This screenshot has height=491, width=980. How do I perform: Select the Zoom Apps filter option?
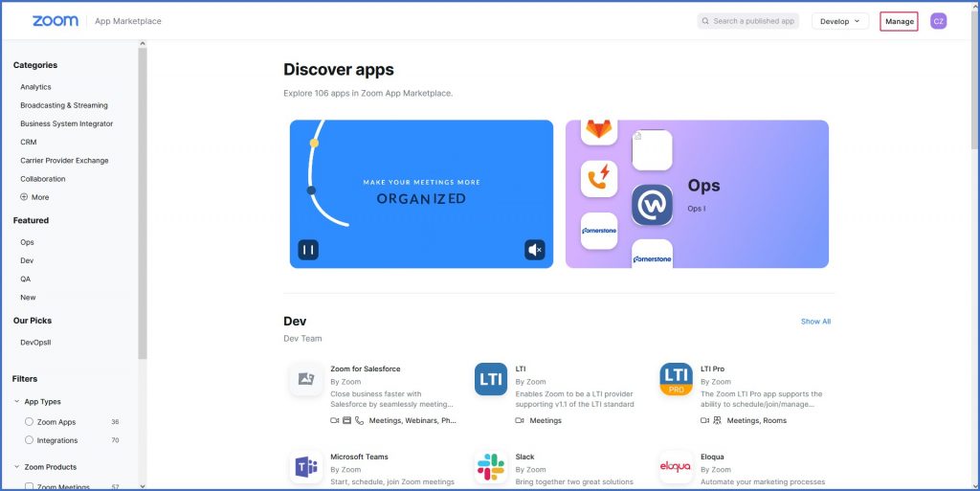(30, 422)
